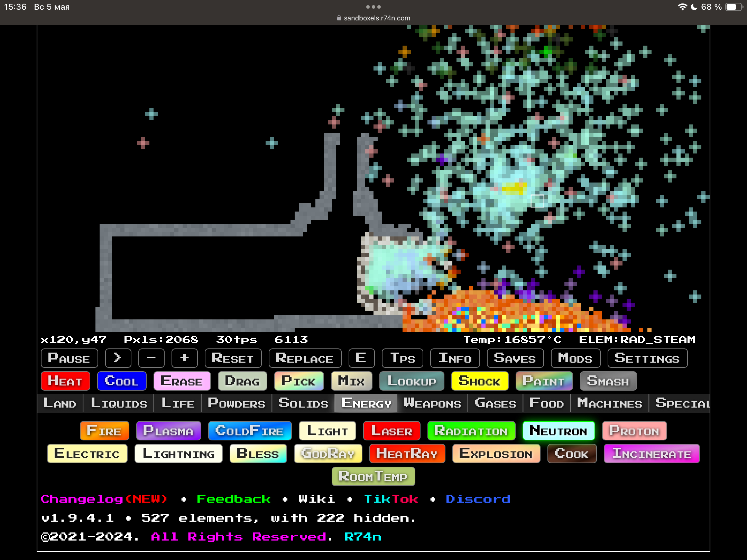Tap the sandboxels.r74n.com address bar
Screen dimensions: 747x560
373,18
